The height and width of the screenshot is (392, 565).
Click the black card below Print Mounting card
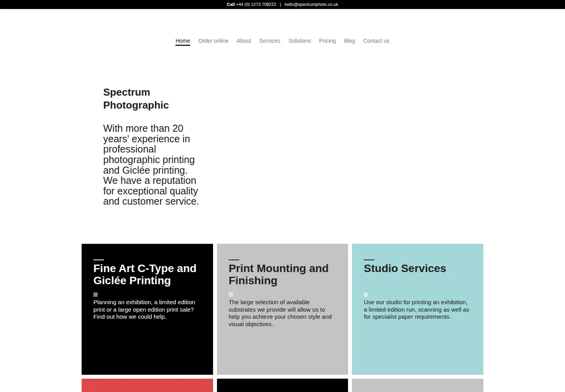tap(282, 385)
